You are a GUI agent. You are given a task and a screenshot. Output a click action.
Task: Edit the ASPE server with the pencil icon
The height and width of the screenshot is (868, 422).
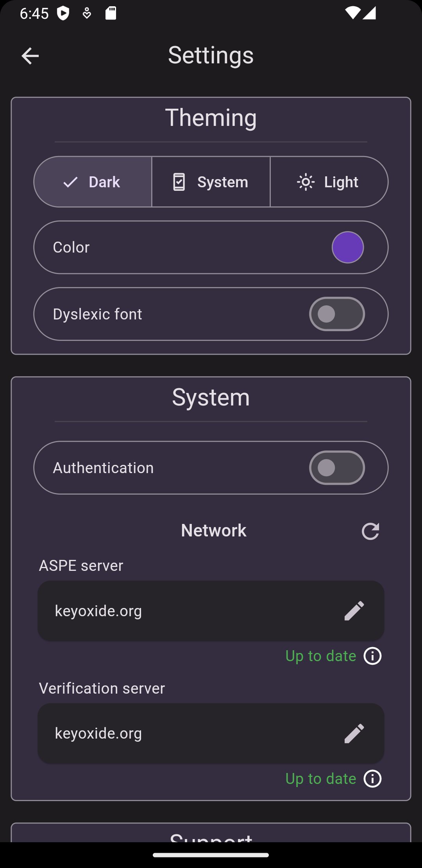[x=354, y=611]
